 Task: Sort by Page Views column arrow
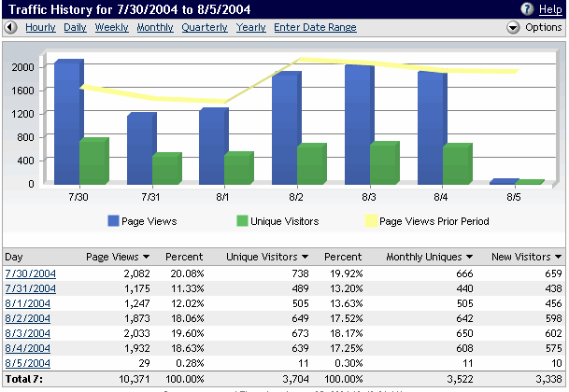point(147,257)
